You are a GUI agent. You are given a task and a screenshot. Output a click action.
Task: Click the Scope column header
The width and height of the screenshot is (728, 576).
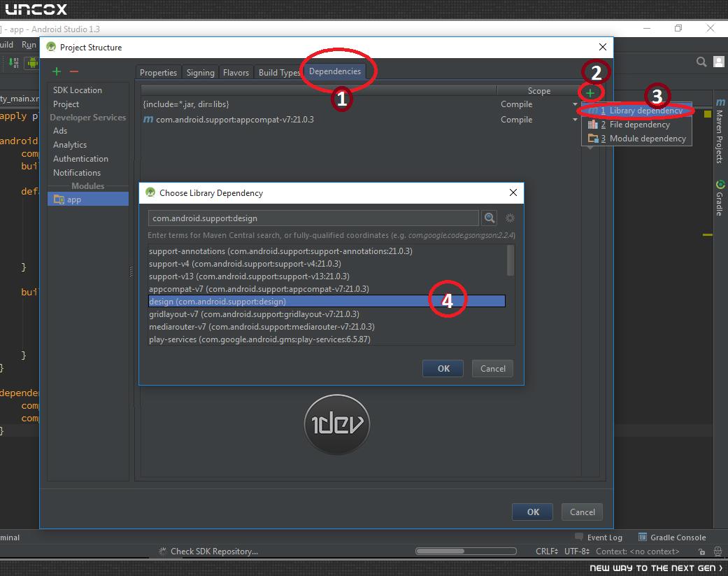(x=538, y=90)
